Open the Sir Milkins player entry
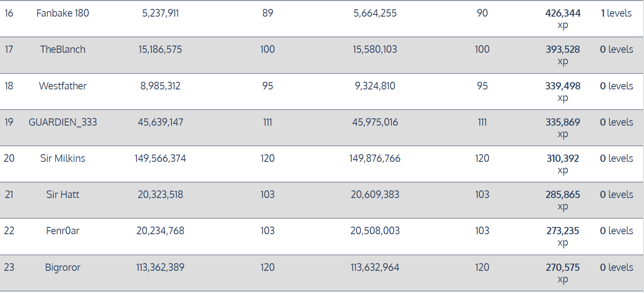Screen dimensions: 644x293 tap(63, 158)
